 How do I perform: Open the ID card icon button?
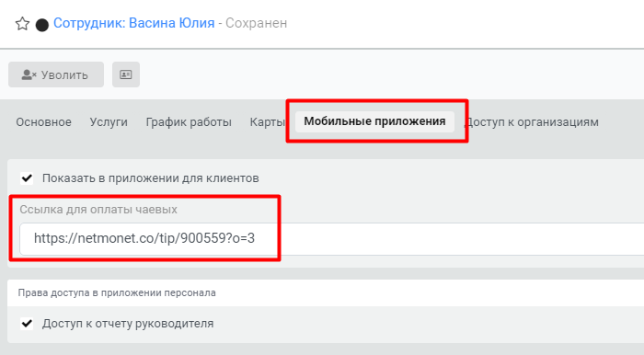(x=126, y=74)
